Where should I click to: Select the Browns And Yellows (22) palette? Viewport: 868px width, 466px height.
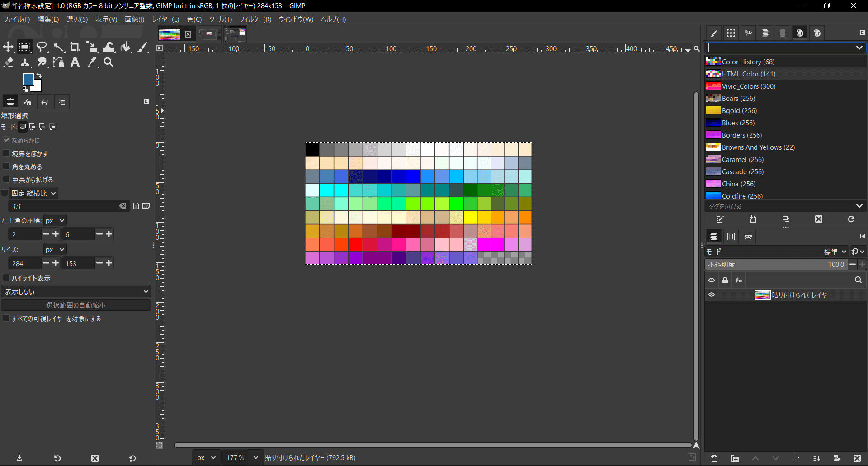pos(786,147)
